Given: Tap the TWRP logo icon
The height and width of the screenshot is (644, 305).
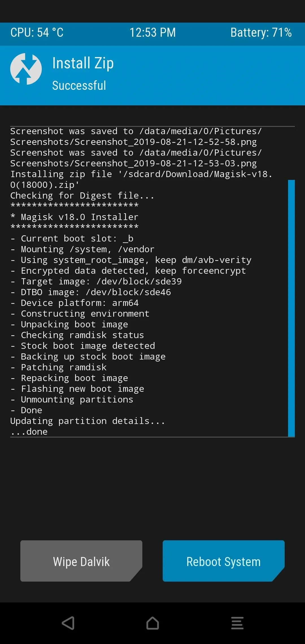Looking at the screenshot, I should pyautogui.click(x=26, y=69).
